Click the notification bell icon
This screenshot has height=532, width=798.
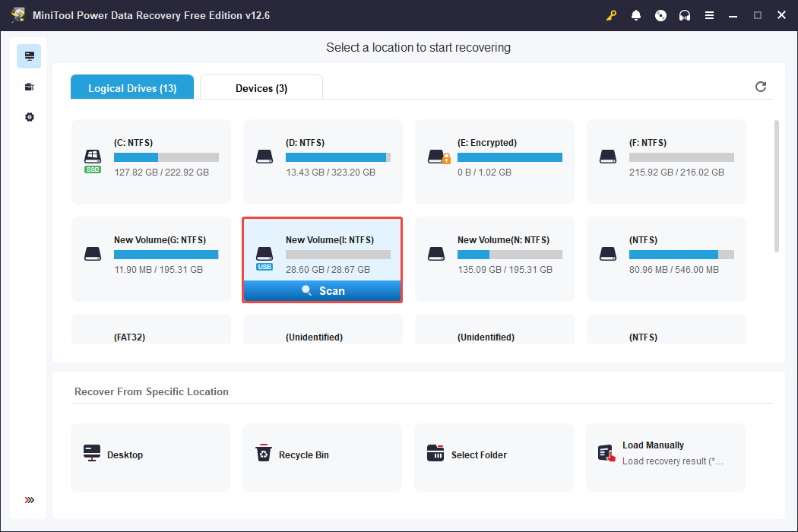coord(636,14)
